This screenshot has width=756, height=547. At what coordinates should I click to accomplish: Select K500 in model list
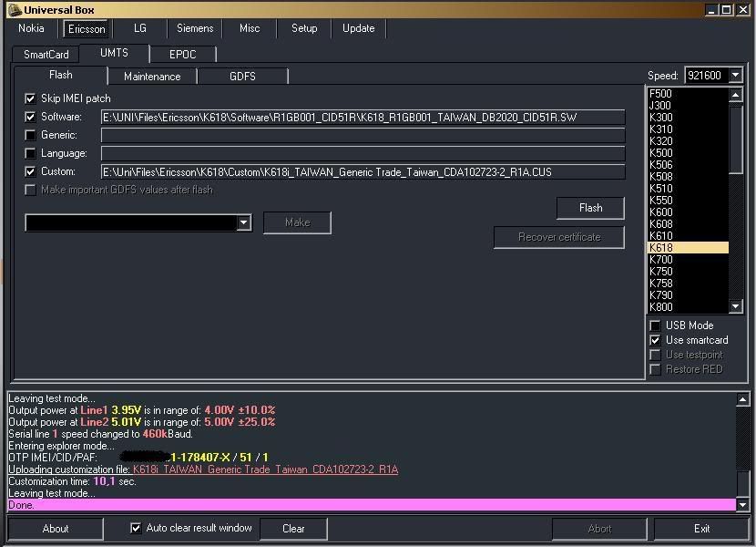(688, 153)
